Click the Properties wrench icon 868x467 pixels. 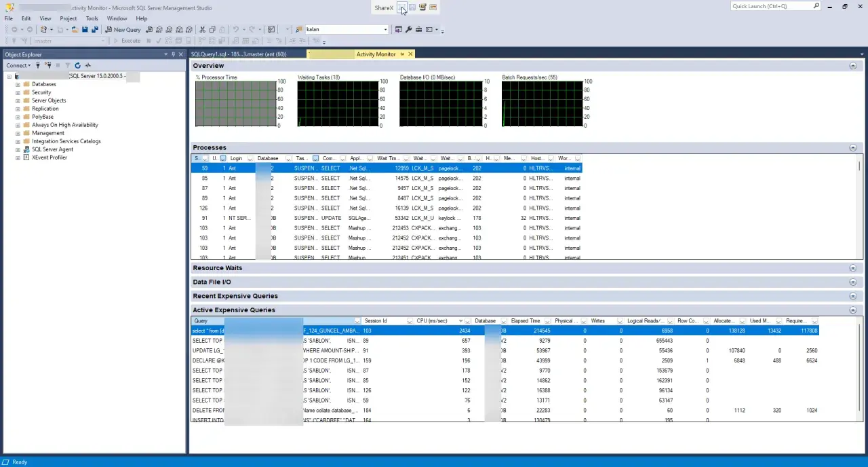408,29
